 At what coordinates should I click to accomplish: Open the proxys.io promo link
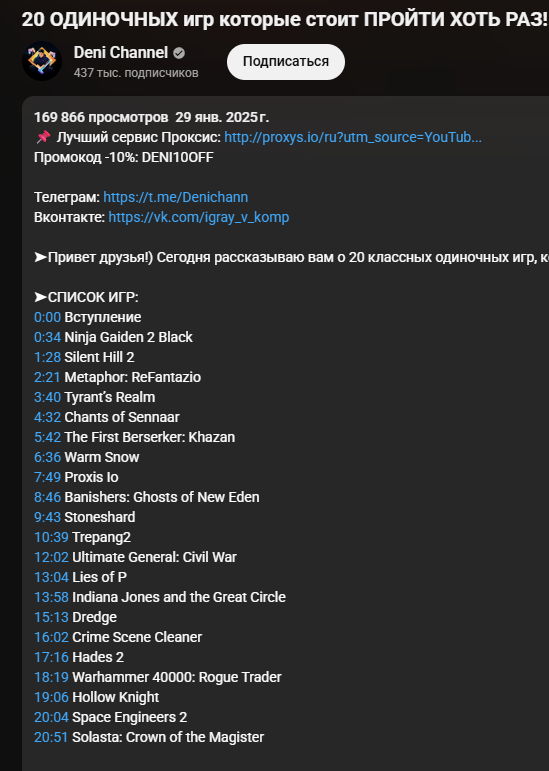[353, 137]
